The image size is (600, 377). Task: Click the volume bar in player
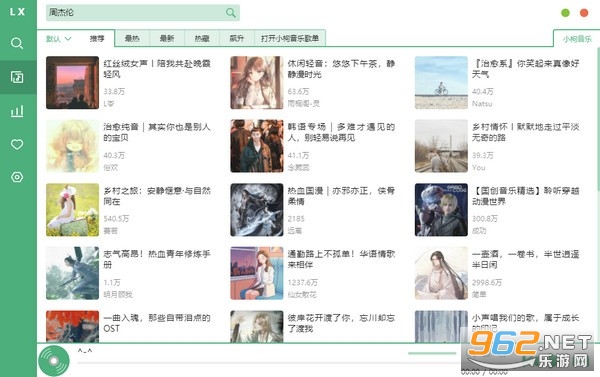point(432,353)
